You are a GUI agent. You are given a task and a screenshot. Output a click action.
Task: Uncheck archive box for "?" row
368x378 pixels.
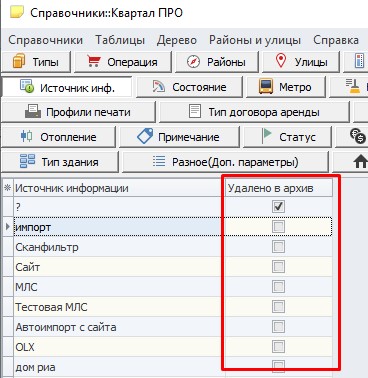[278, 206]
